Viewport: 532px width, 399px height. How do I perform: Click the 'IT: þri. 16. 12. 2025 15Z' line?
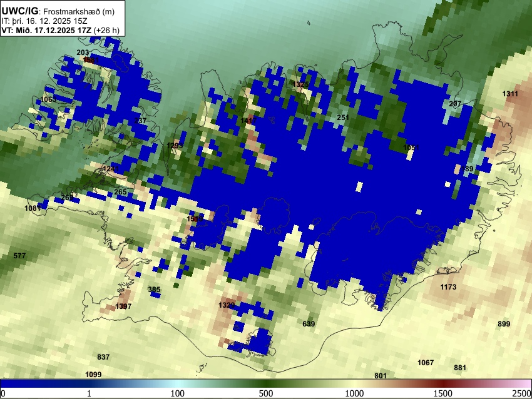click(x=44, y=21)
